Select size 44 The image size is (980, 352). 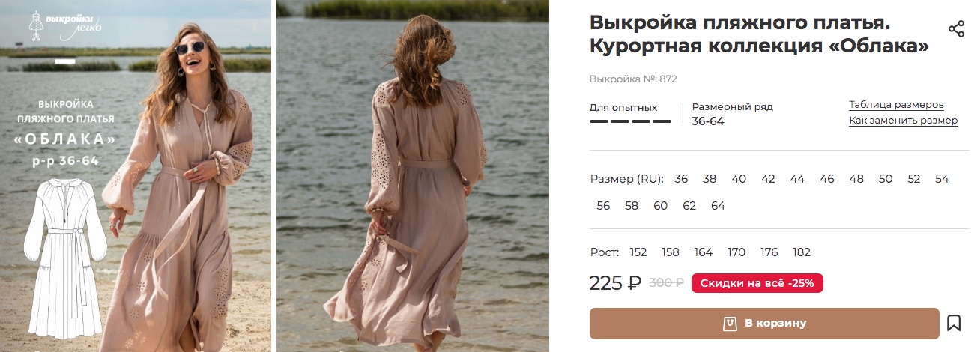[x=797, y=179]
